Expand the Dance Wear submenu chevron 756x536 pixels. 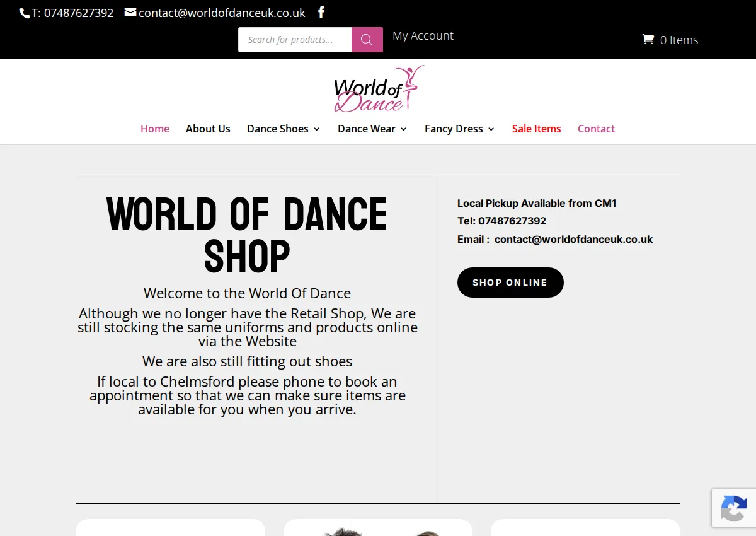tap(404, 129)
